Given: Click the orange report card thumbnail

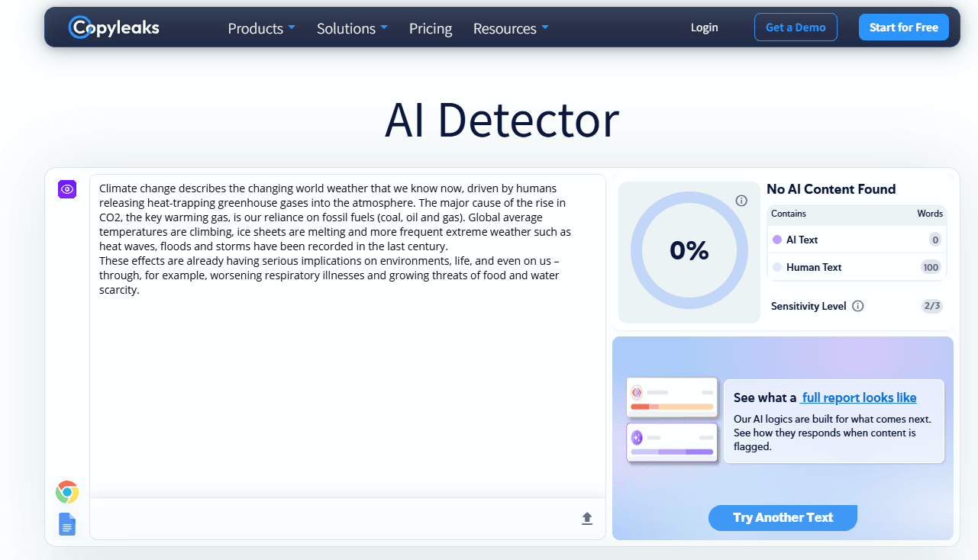Looking at the screenshot, I should (x=672, y=397).
